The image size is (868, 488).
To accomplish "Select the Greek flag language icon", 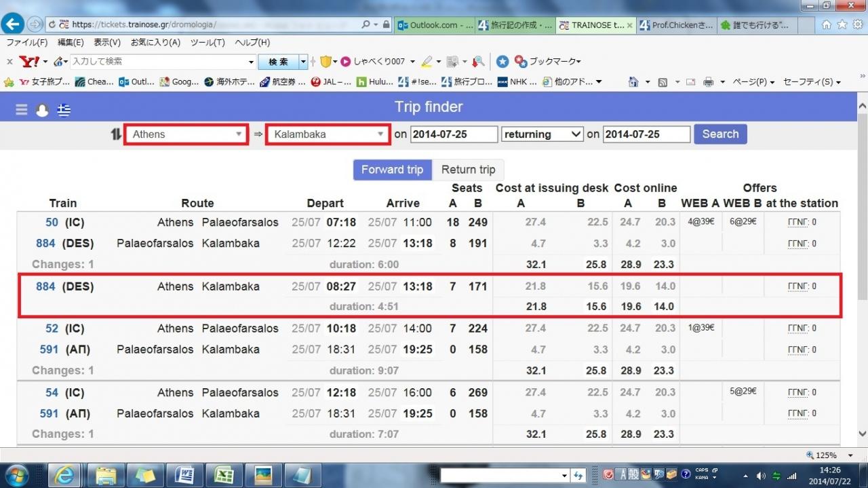I will click(64, 110).
